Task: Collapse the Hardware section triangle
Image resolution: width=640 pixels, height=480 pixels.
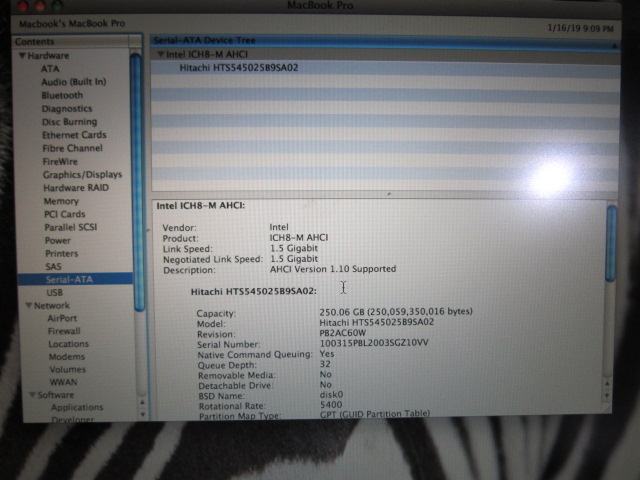Action: click(x=22, y=56)
